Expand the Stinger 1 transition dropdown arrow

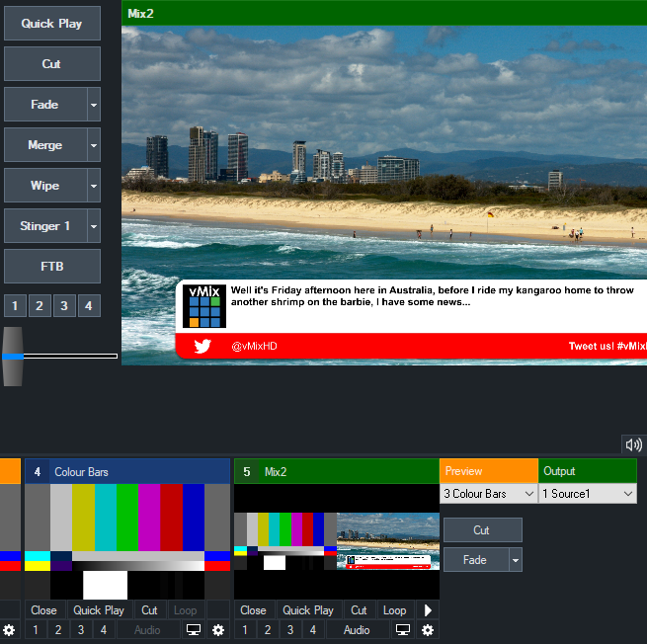[94, 226]
